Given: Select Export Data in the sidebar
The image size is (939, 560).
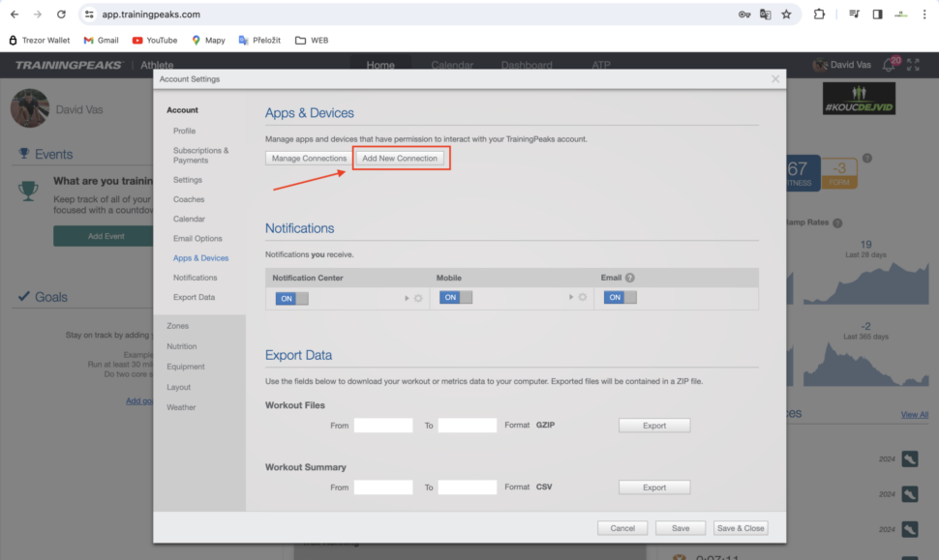Looking at the screenshot, I should tap(194, 297).
